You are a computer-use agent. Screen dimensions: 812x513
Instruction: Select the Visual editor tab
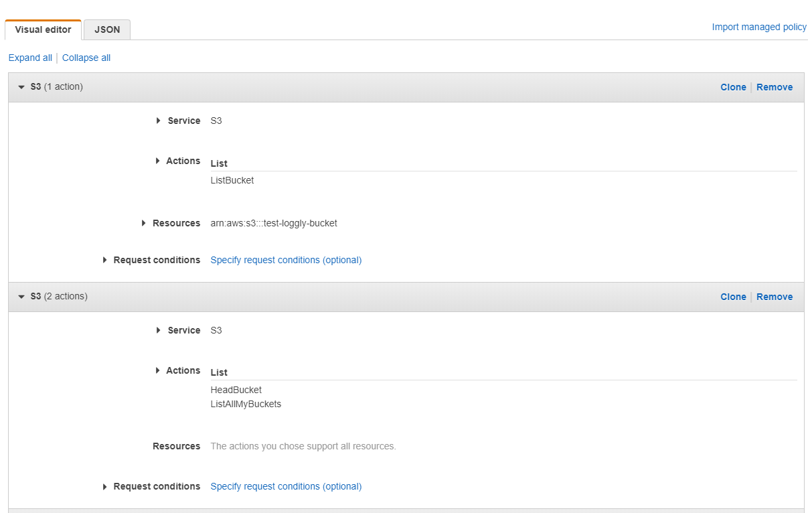pos(43,29)
